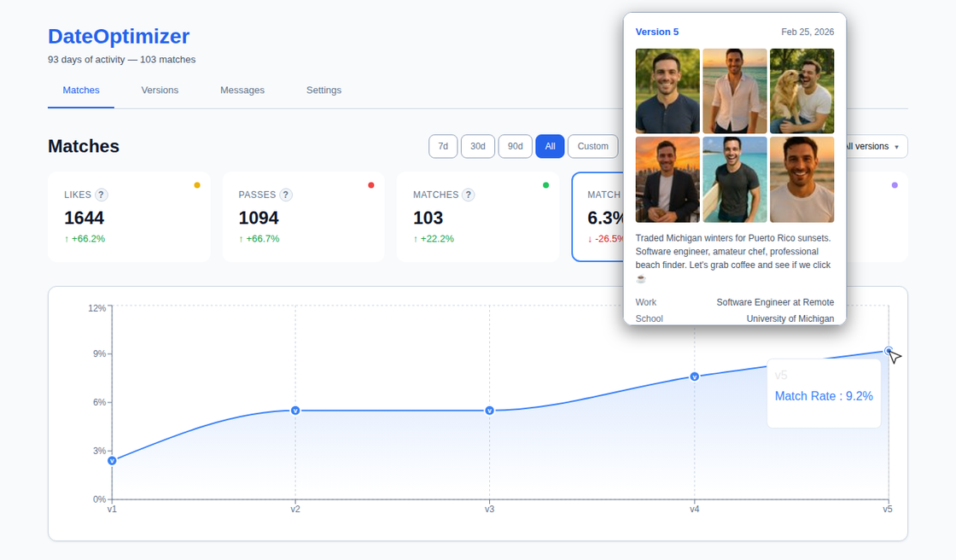
Task: Click the yellow status dot on the Likes card
Action: click(x=196, y=184)
